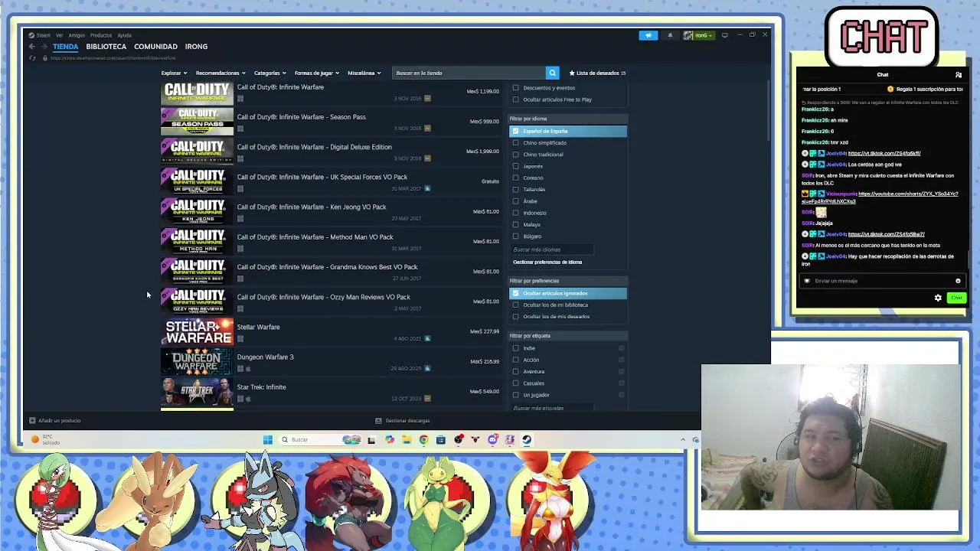Show hidden tray icons chevron
The image size is (980, 551).
(683, 439)
